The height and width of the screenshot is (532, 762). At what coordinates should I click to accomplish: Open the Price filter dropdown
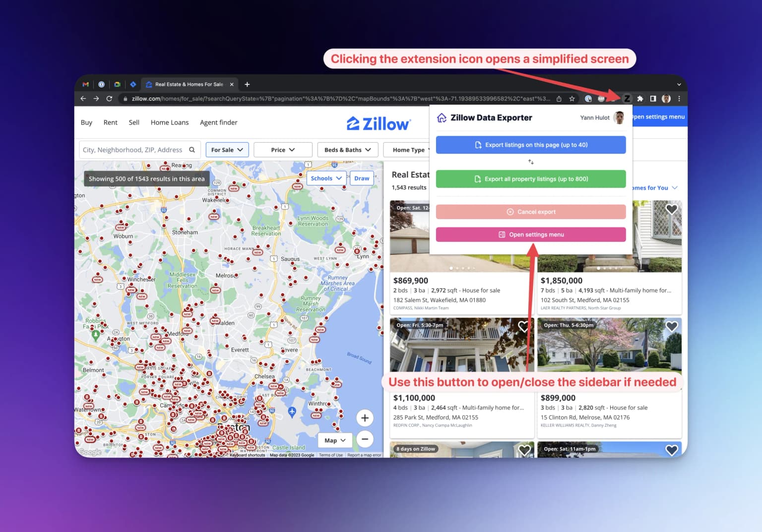283,150
